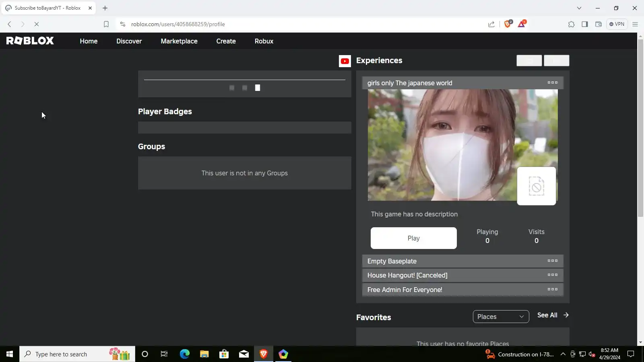Click the scrollbar up arrow
Image resolution: width=644 pixels, height=362 pixels.
pyautogui.click(x=640, y=35)
